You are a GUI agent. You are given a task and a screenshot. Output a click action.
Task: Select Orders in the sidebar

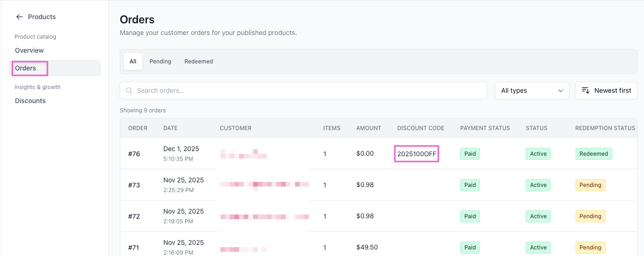coord(26,68)
